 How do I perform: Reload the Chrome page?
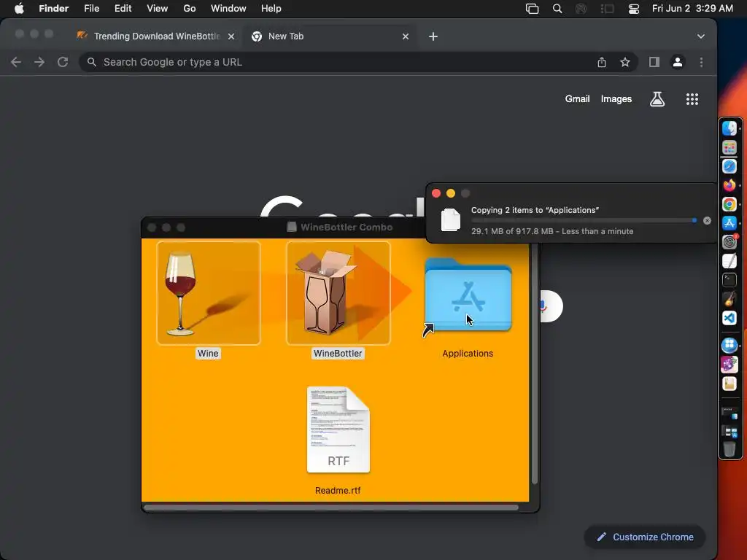63,63
